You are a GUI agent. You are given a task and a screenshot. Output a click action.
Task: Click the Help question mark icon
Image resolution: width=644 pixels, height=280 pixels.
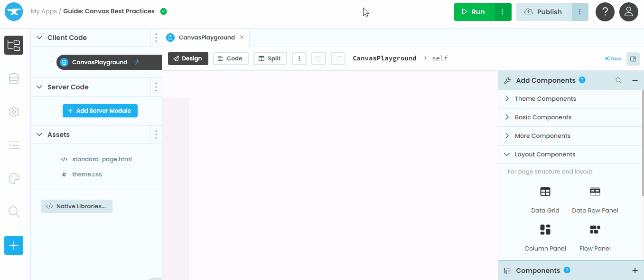tap(605, 12)
